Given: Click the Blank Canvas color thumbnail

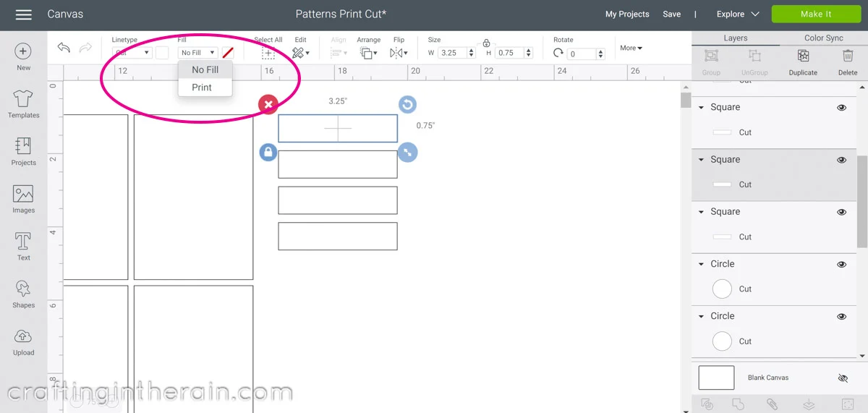Looking at the screenshot, I should [716, 378].
